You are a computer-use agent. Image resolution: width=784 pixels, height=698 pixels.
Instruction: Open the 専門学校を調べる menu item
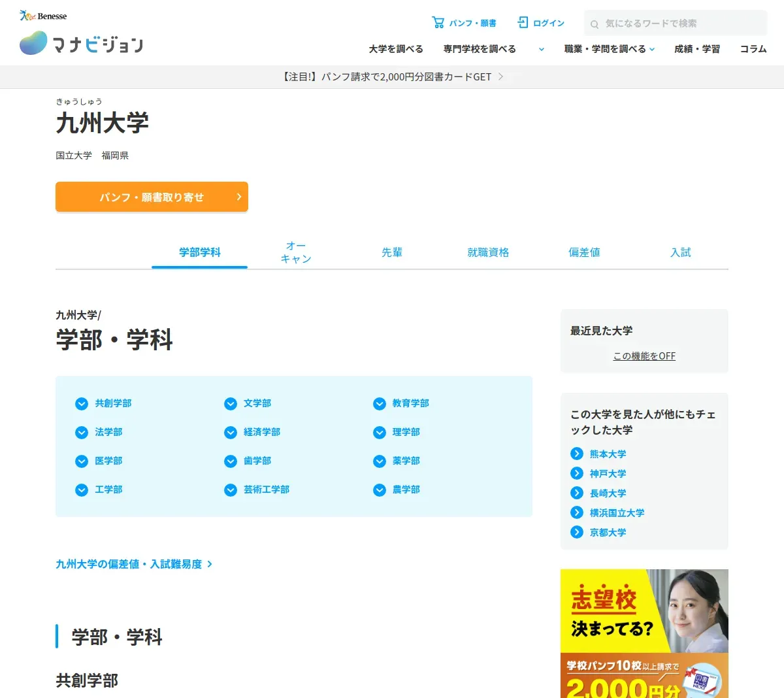(480, 49)
